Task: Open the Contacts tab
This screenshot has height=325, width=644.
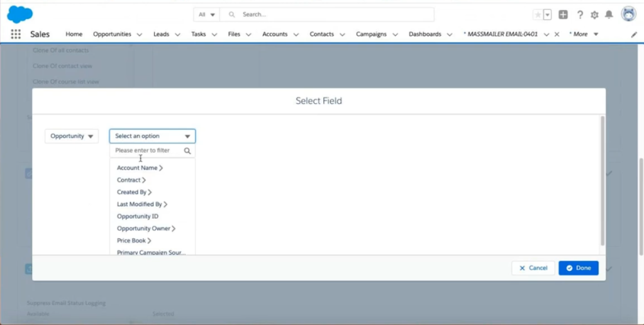Action: pyautogui.click(x=321, y=34)
